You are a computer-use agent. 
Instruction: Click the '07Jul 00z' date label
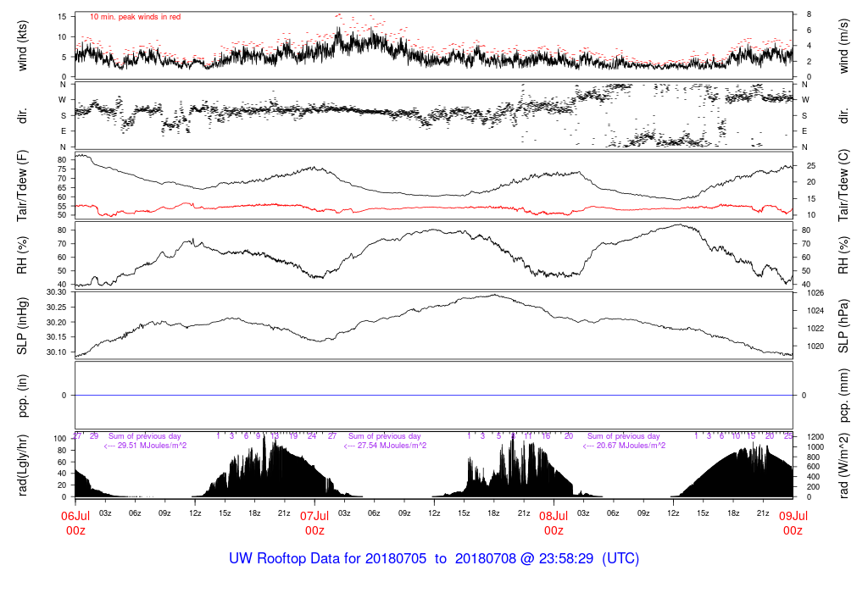click(314, 523)
